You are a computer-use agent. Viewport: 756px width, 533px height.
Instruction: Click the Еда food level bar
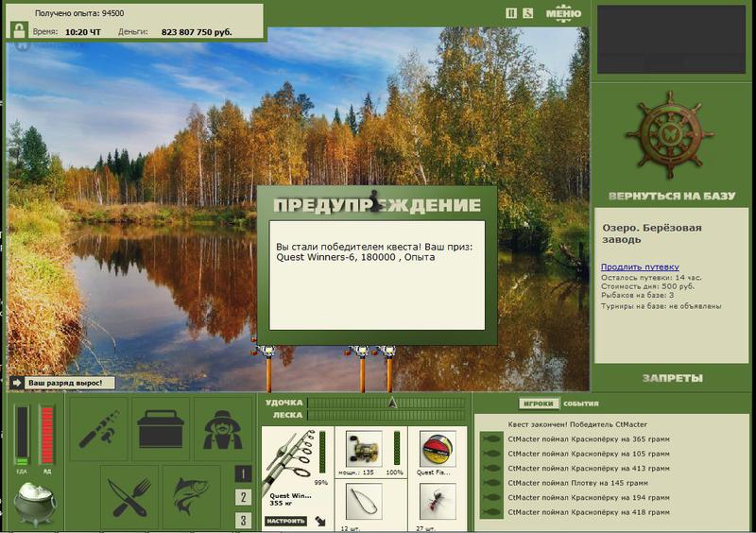22,436
